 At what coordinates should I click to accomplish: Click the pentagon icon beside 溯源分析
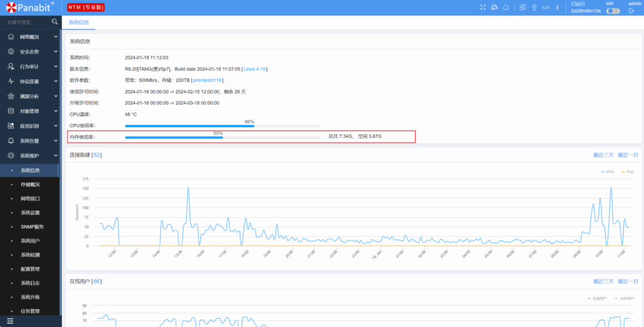click(x=11, y=96)
